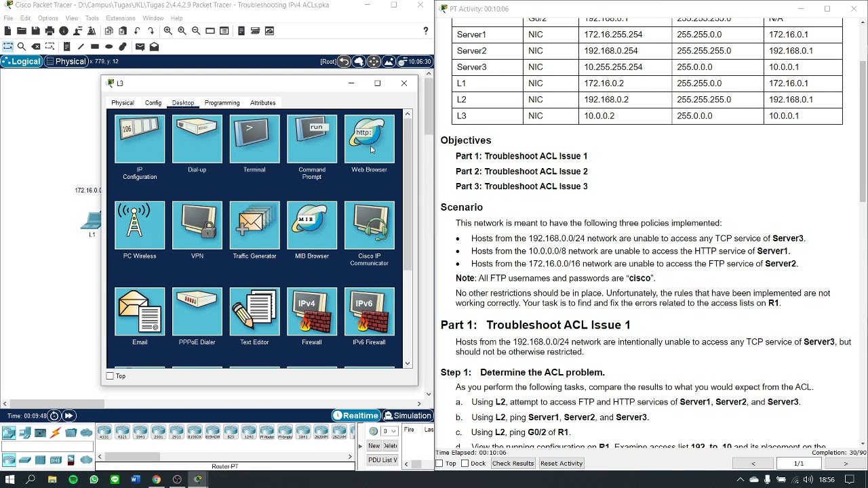Open Spotify from the taskbar
Screen dimensions: 868x488
coord(73,480)
